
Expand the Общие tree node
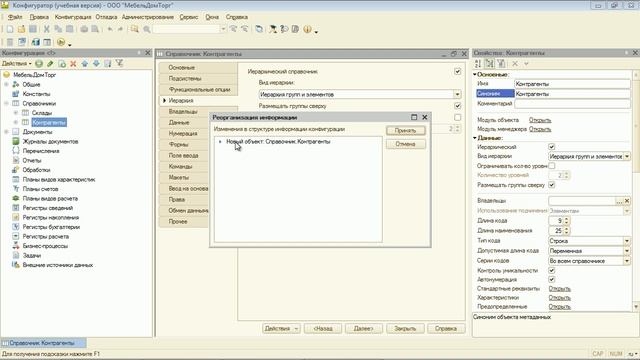tap(6, 84)
